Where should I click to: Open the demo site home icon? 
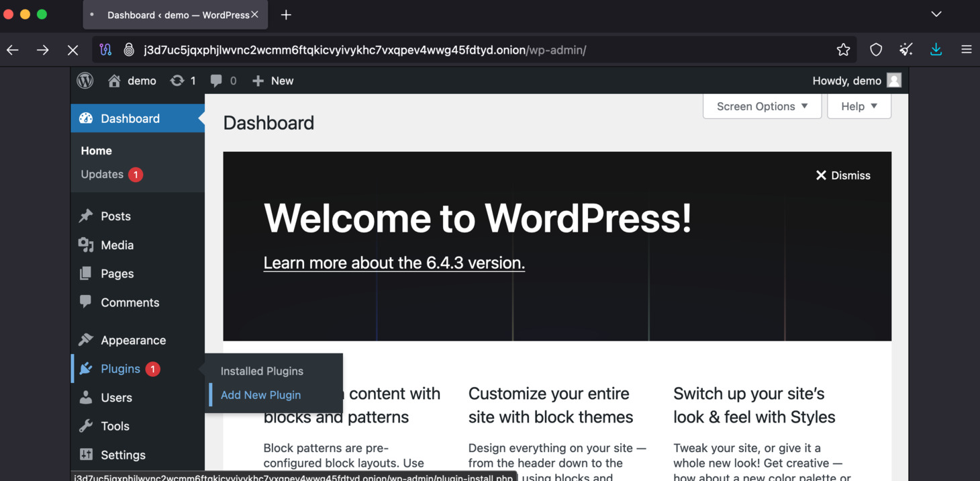[114, 81]
